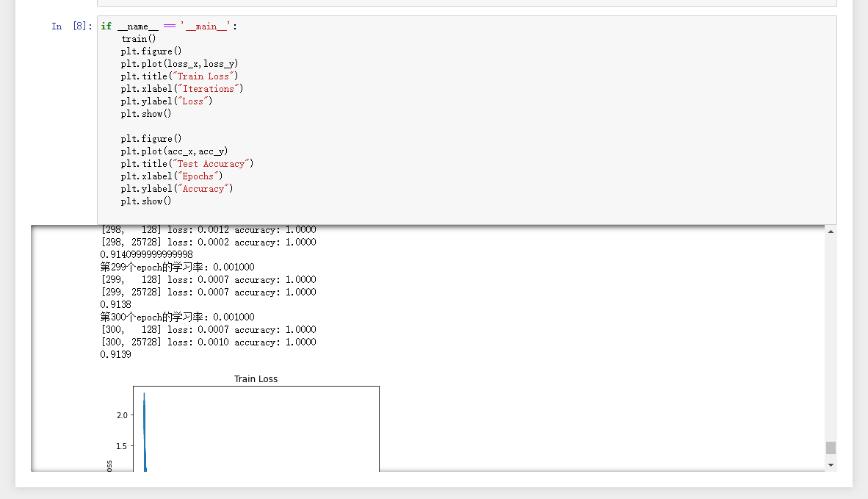Click the plt.xlabel("Epochs") statement

175,176
